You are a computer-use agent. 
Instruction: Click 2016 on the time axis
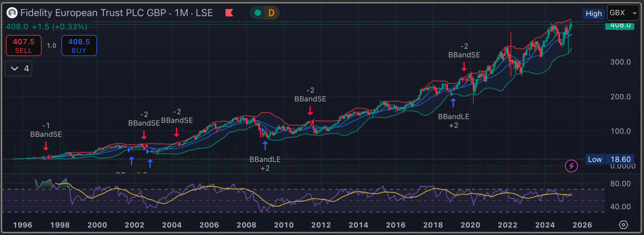396,225
